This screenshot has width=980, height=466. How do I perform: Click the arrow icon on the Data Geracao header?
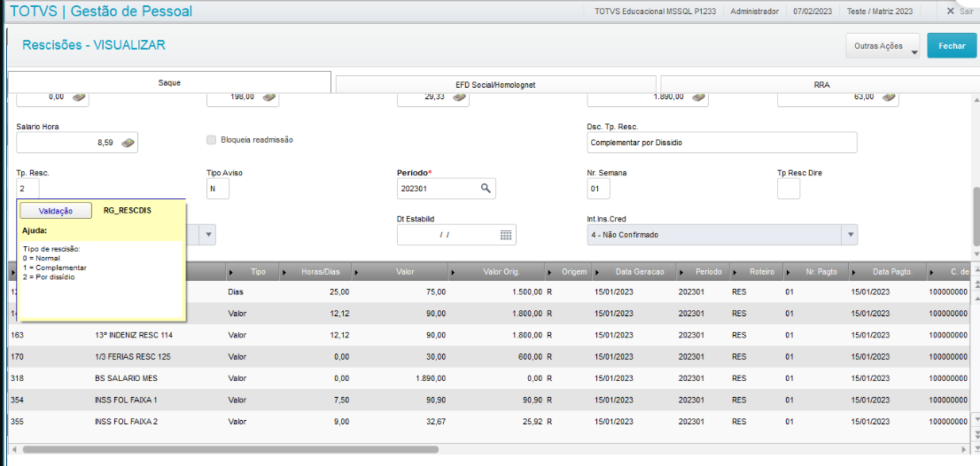pyautogui.click(x=597, y=272)
